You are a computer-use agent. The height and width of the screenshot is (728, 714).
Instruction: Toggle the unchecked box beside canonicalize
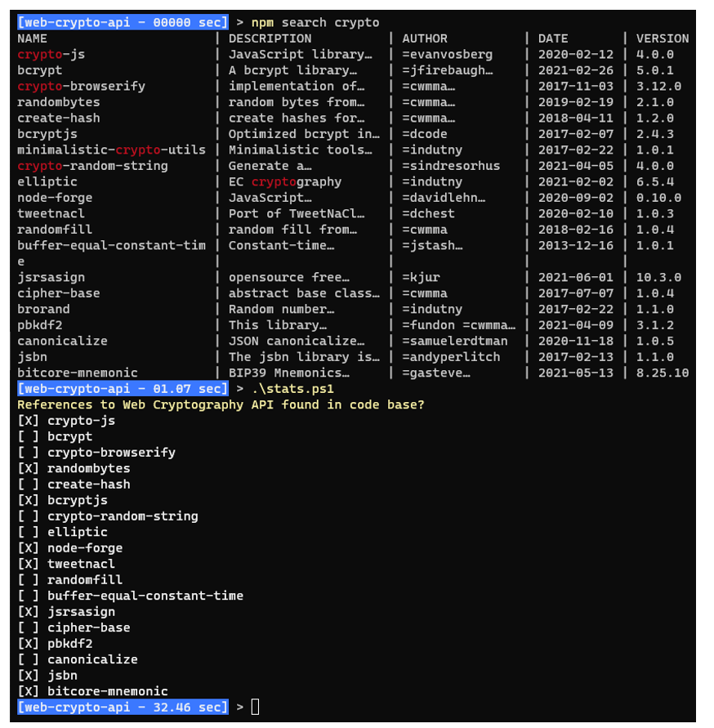click(29, 659)
